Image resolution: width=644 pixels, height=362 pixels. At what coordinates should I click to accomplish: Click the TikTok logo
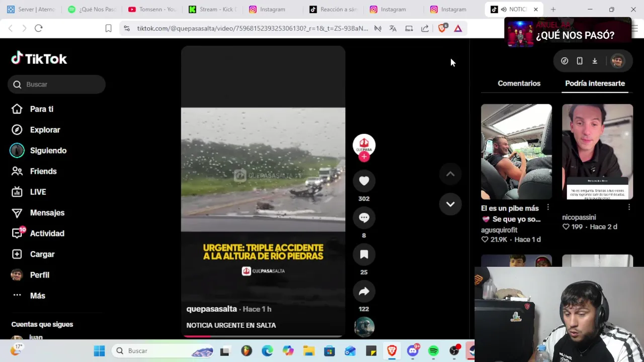[x=39, y=59]
